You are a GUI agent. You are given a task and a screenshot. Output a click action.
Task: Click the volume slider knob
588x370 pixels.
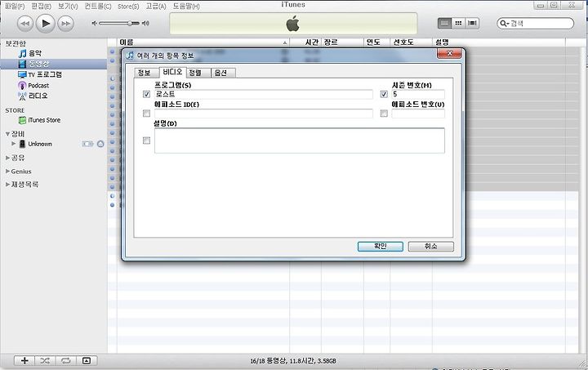[130, 23]
